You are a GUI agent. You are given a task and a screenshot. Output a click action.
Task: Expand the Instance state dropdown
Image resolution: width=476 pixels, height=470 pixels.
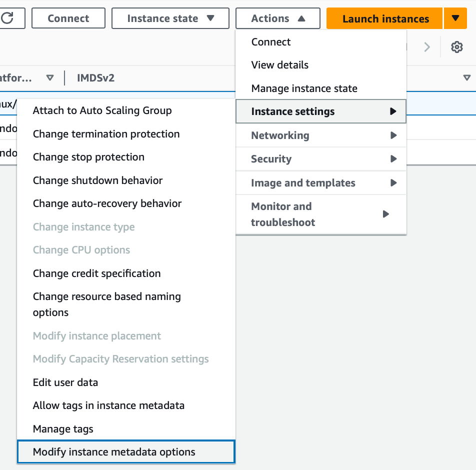[x=170, y=18]
